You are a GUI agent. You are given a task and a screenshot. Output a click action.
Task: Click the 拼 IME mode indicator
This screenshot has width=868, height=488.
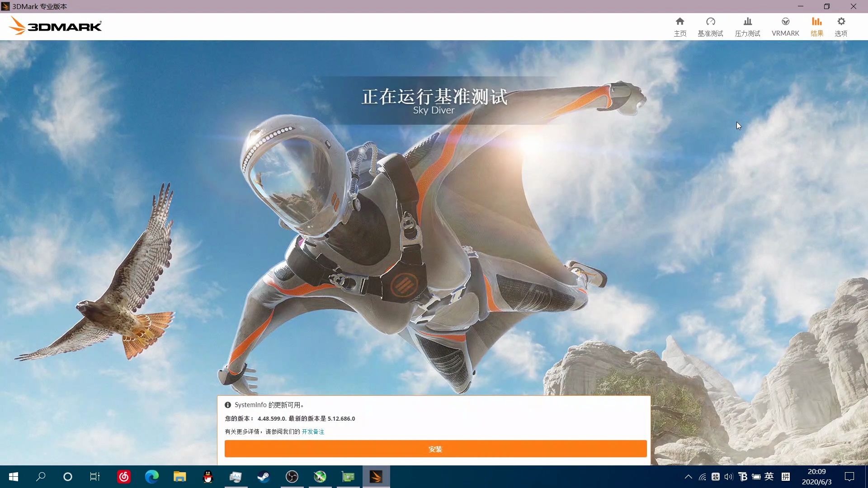(786, 477)
